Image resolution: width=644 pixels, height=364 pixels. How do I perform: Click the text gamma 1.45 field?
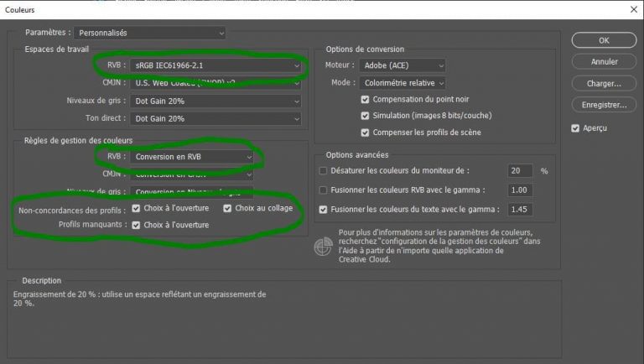tap(520, 210)
